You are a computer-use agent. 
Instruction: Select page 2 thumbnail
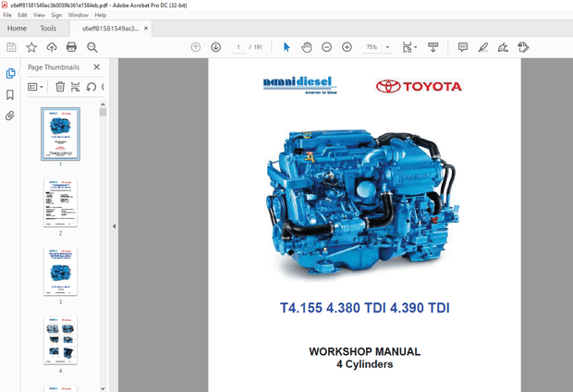point(61,203)
